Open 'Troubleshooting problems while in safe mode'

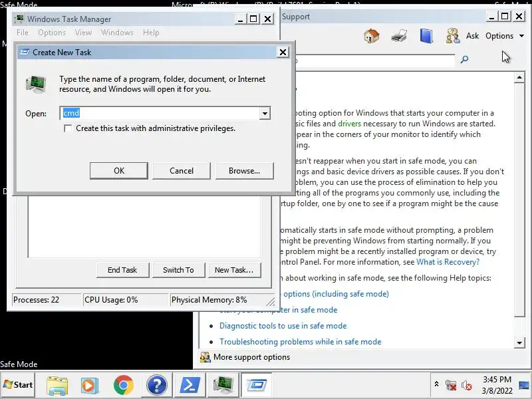(301, 342)
